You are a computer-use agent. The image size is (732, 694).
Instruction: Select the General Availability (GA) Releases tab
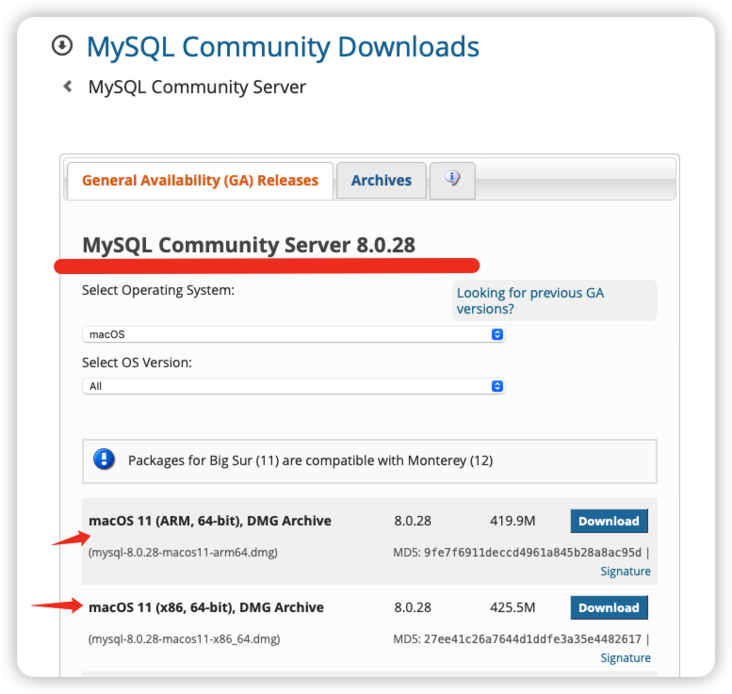[x=200, y=181]
